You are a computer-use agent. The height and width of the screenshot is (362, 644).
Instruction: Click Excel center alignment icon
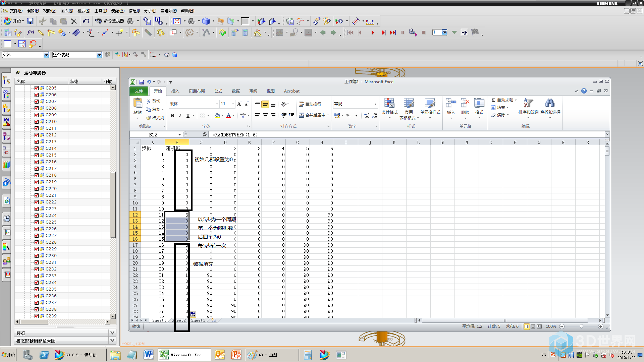coord(265,115)
